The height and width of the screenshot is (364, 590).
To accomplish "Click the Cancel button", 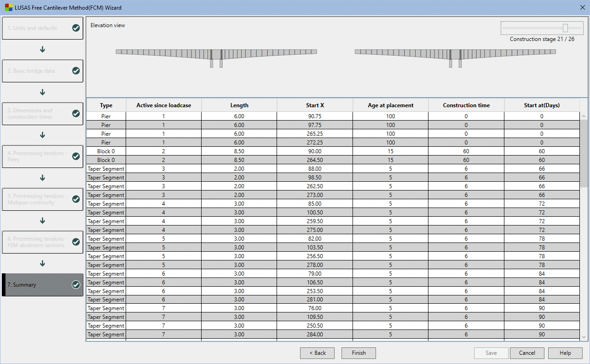I will (x=527, y=353).
